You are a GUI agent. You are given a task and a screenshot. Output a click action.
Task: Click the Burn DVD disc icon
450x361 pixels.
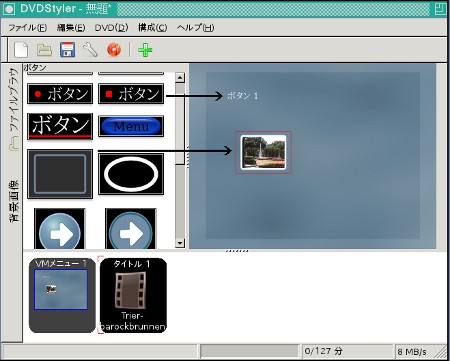point(114,50)
